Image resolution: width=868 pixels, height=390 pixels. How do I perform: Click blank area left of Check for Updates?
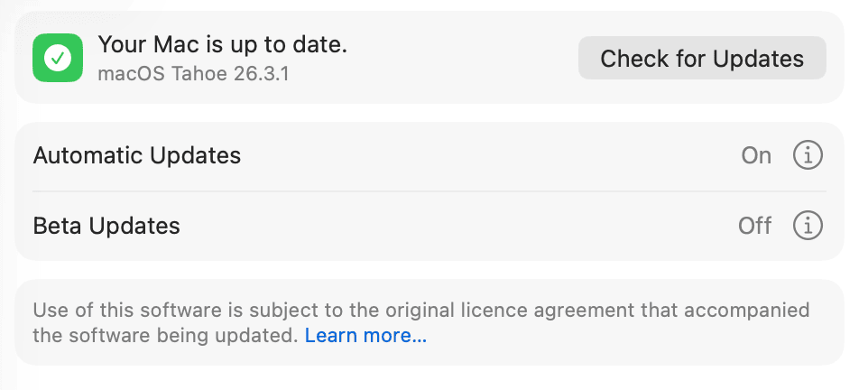point(460,58)
